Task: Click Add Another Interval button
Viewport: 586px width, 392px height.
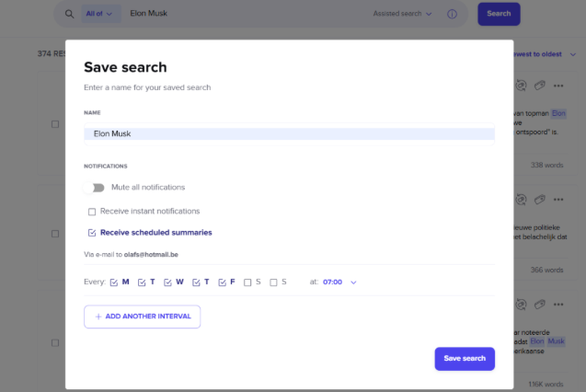Action: 142,317
